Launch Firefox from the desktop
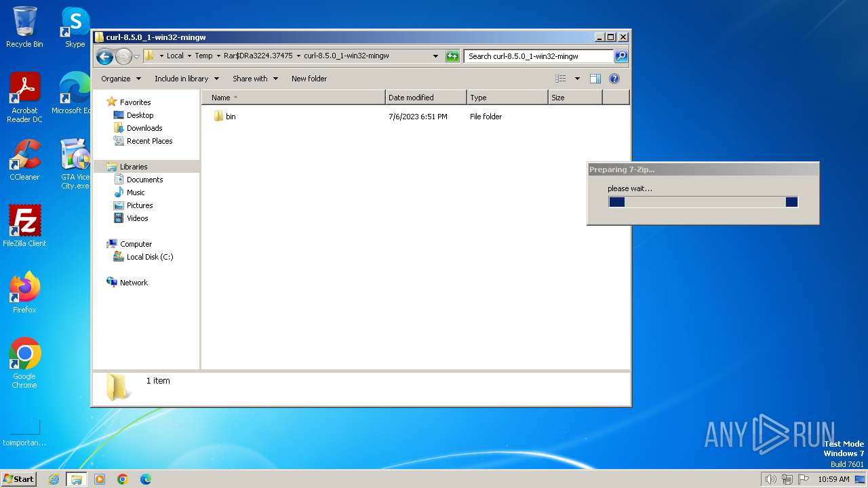Image resolution: width=868 pixels, height=488 pixels. 24,293
